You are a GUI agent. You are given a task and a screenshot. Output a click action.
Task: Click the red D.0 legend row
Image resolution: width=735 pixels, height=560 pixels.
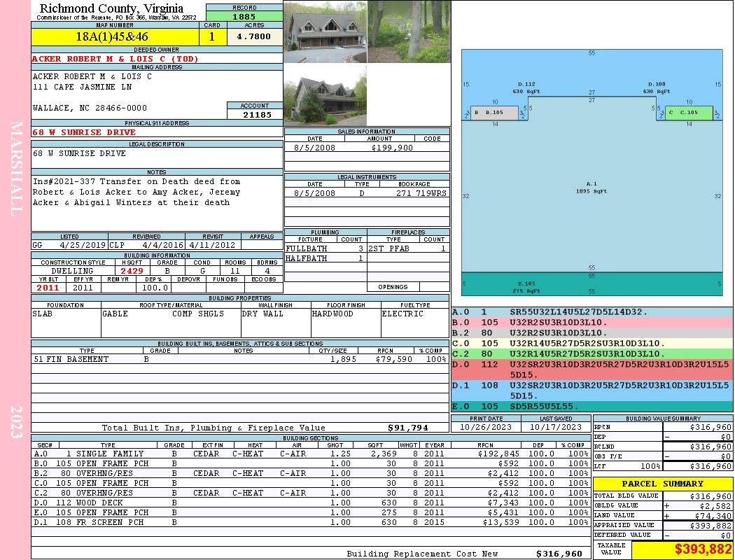pyautogui.click(x=591, y=369)
